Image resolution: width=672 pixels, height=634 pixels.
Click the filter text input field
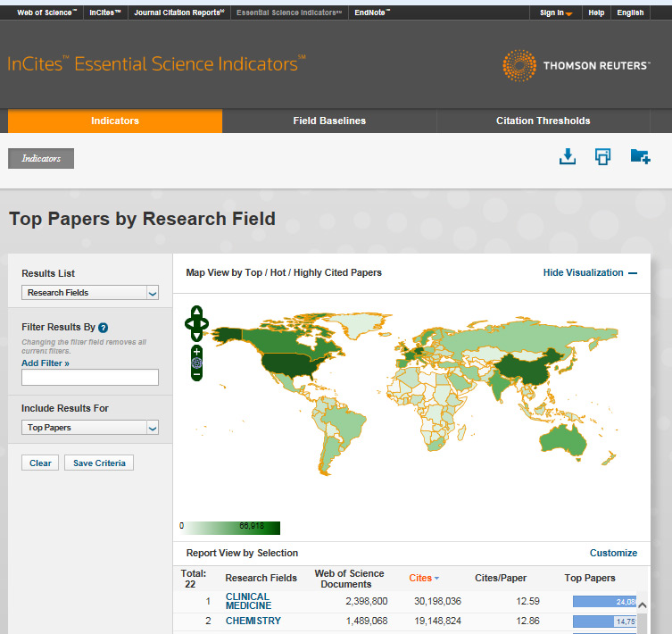[x=90, y=377]
